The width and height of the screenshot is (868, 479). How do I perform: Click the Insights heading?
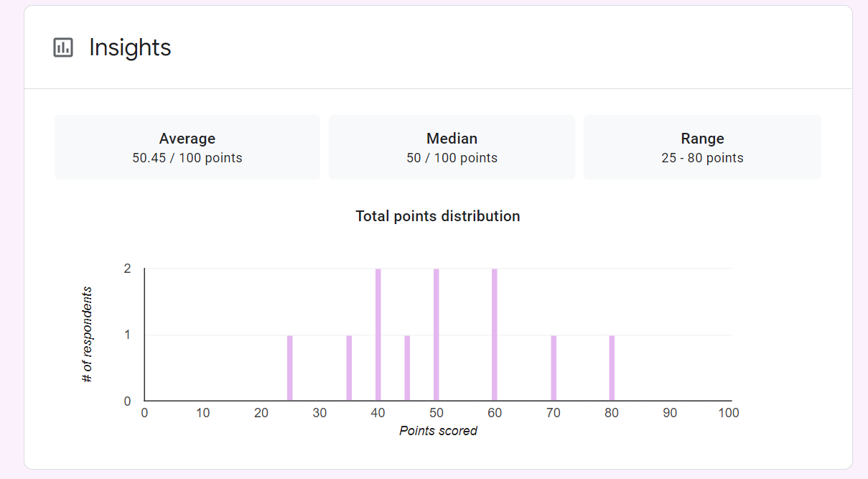130,47
